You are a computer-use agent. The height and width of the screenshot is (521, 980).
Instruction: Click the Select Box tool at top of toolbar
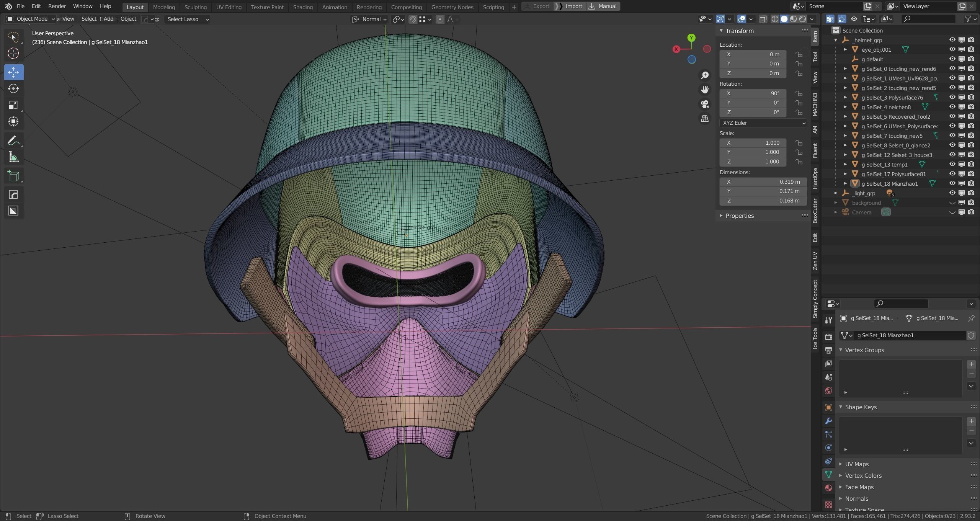pyautogui.click(x=13, y=37)
